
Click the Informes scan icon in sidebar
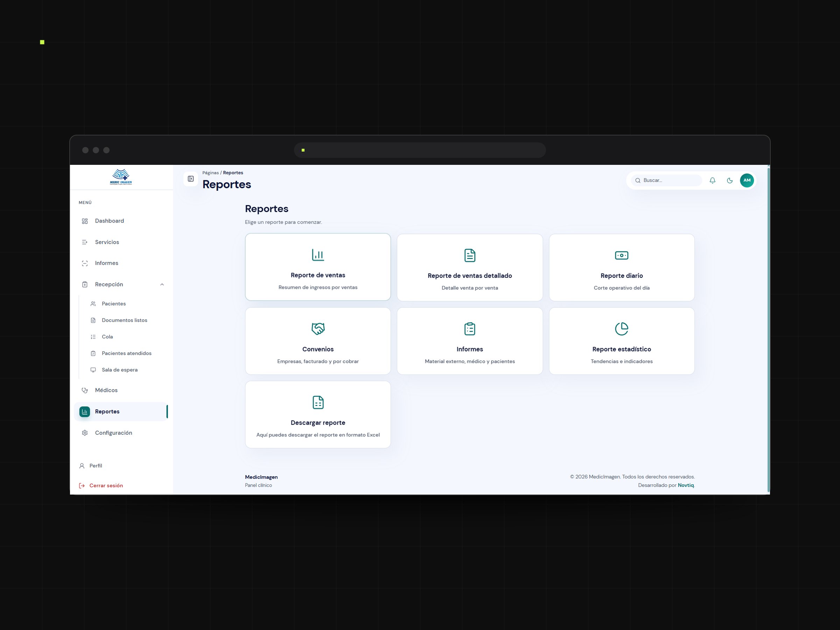coord(85,263)
